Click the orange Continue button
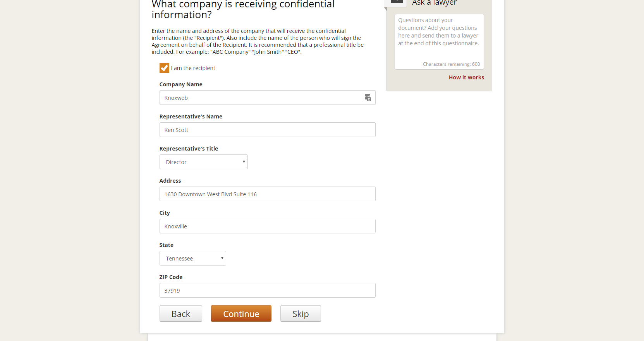 click(241, 314)
